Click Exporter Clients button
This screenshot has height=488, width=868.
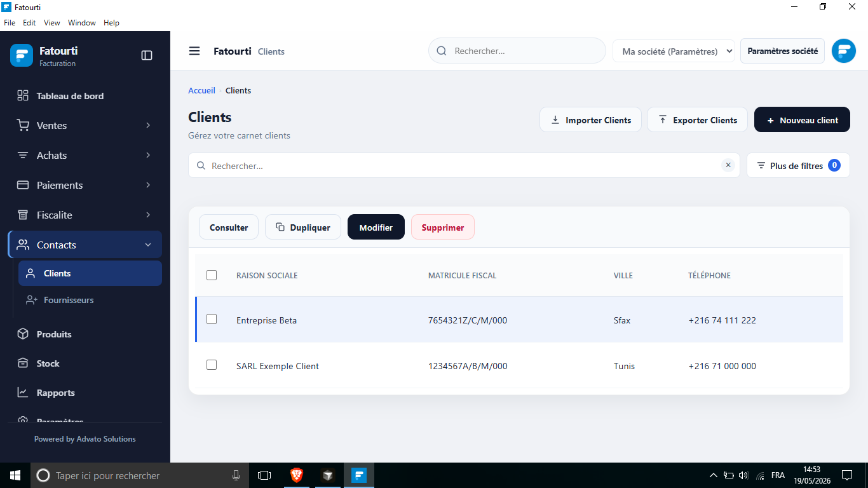697,119
